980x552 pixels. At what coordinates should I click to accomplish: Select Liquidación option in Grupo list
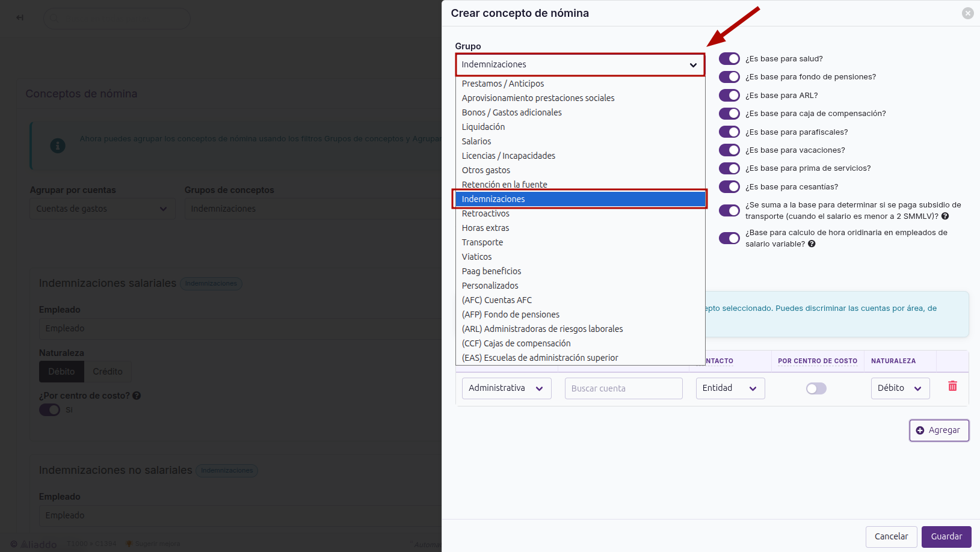tap(580, 127)
